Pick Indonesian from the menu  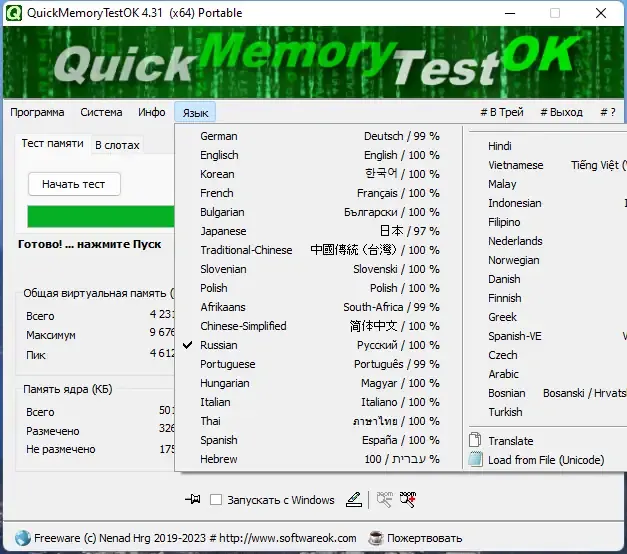pyautogui.click(x=546, y=203)
